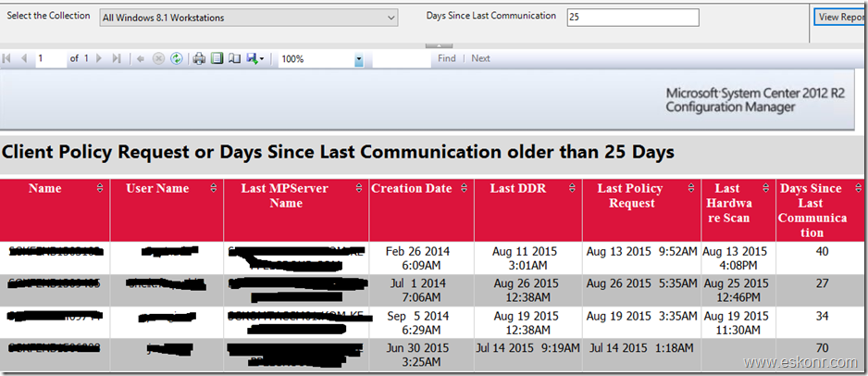
Task: Switch to print layout view
Action: pyautogui.click(x=217, y=58)
